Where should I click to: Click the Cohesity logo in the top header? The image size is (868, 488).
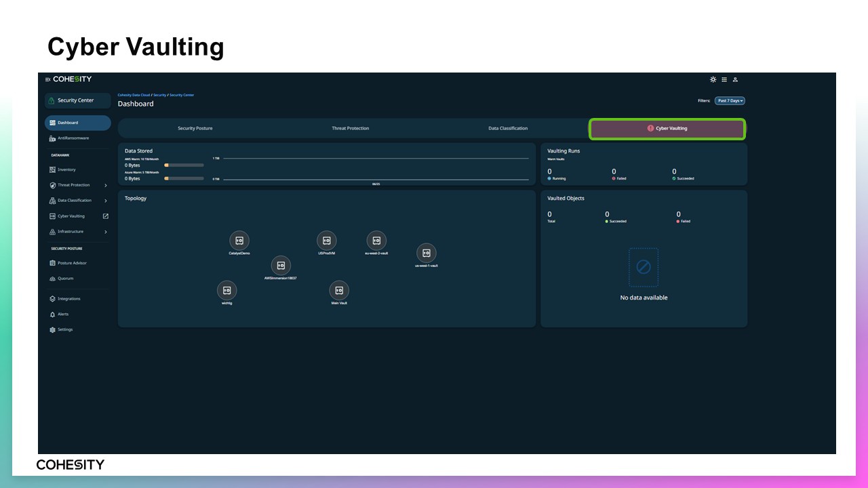point(73,79)
